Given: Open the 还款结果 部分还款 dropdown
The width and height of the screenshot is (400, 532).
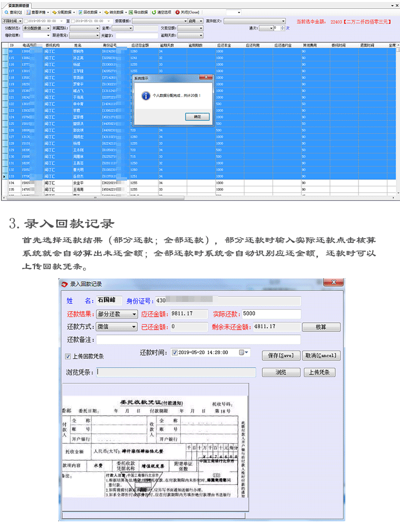Looking at the screenshot, I should click(117, 314).
